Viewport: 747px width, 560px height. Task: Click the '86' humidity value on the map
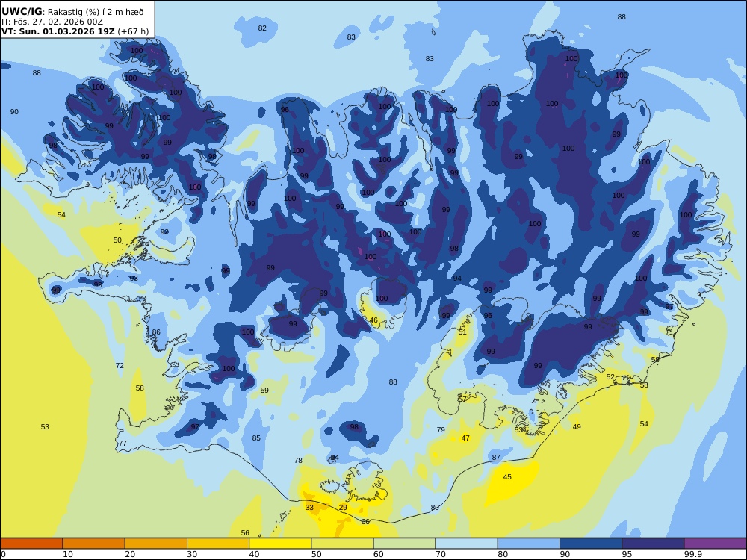[x=156, y=332]
